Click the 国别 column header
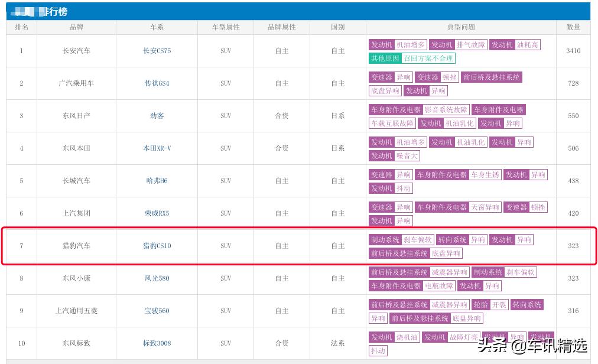The width and height of the screenshot is (598, 364). coord(338,27)
